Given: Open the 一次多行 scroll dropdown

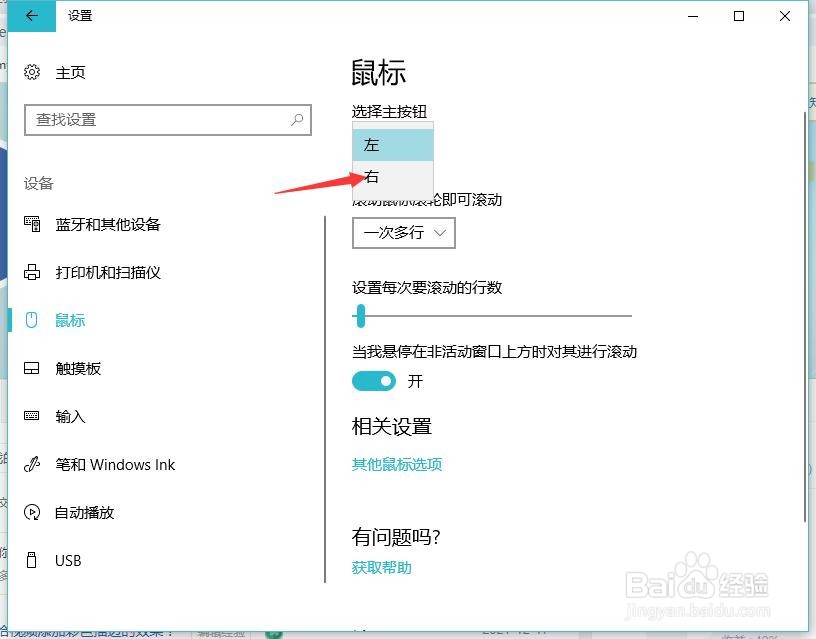Looking at the screenshot, I should point(403,233).
